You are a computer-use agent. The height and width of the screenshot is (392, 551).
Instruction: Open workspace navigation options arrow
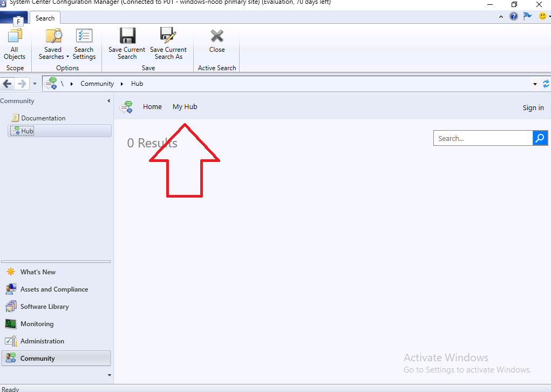click(110, 375)
